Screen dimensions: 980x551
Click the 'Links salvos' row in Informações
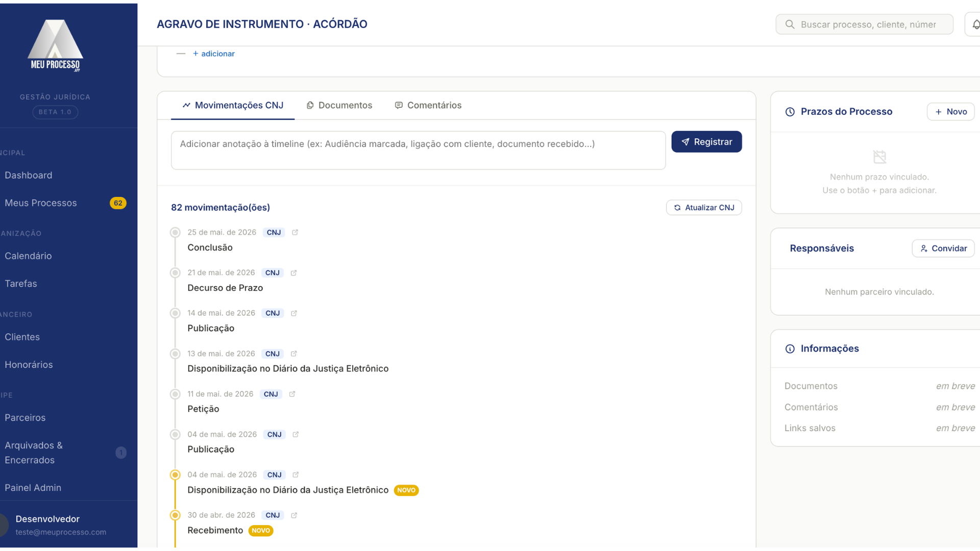(x=879, y=428)
